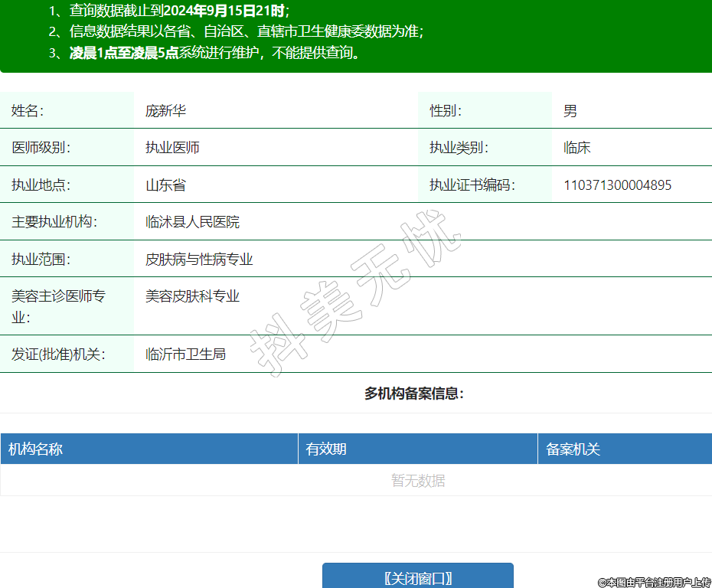The height and width of the screenshot is (588, 712).
Task: Click the 关闭窗口 button
Action: (417, 577)
